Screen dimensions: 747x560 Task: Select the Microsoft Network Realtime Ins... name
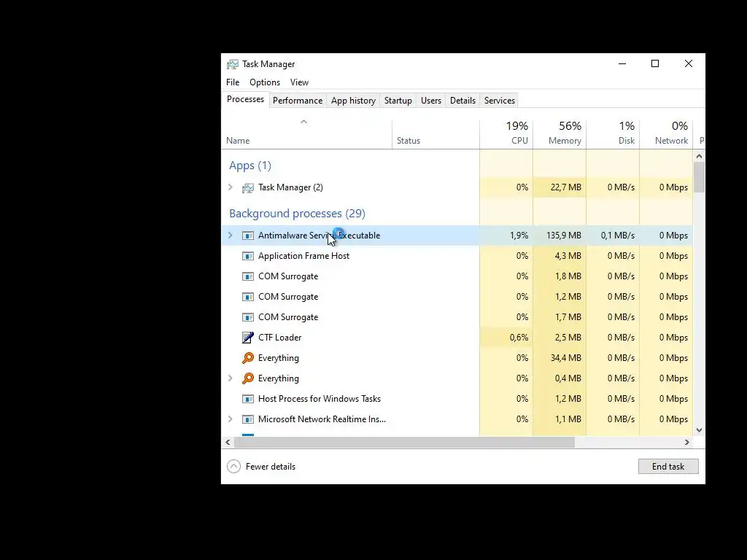click(x=322, y=419)
